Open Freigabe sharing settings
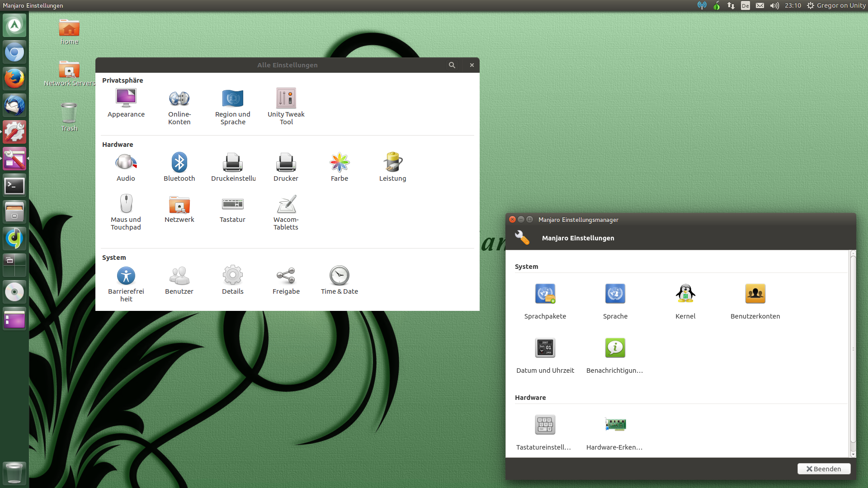Viewport: 868px width, 488px height. pos(286,280)
